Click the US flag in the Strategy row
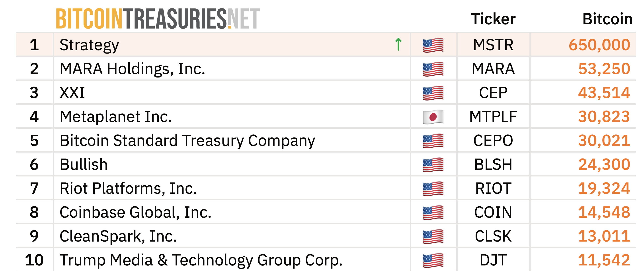644x271 pixels. 433,45
